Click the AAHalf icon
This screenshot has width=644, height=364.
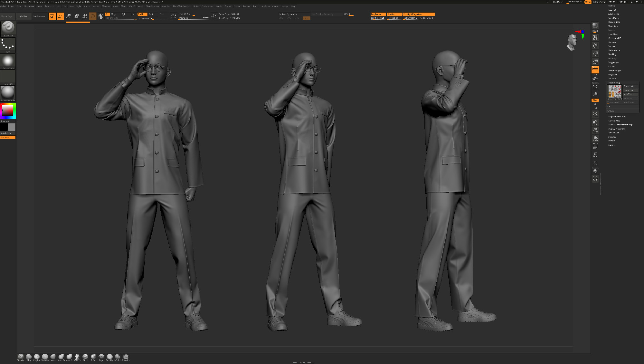pyautogui.click(x=595, y=62)
